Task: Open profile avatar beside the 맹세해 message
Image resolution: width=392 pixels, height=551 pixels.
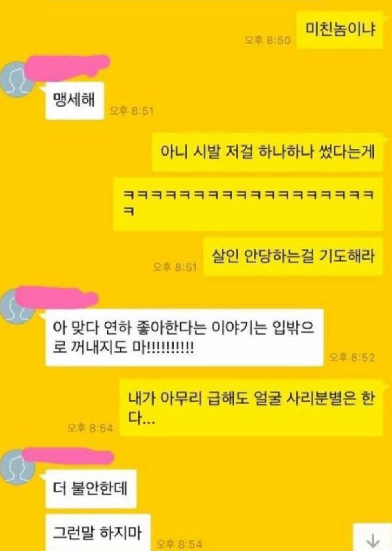Action: click(x=17, y=79)
